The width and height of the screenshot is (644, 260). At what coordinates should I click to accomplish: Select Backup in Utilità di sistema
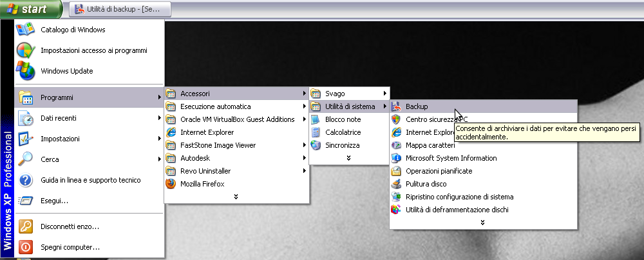click(417, 106)
